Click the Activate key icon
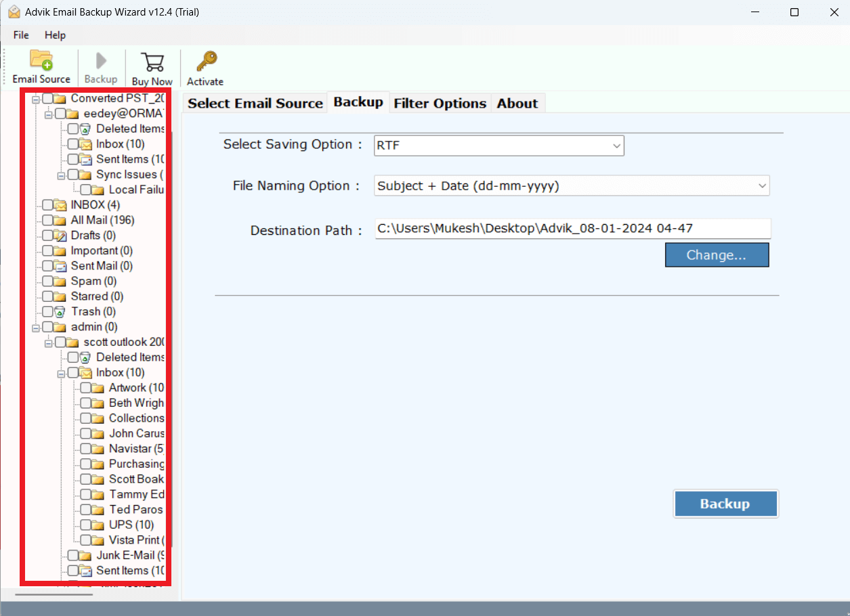The height and width of the screenshot is (616, 850). [205, 62]
